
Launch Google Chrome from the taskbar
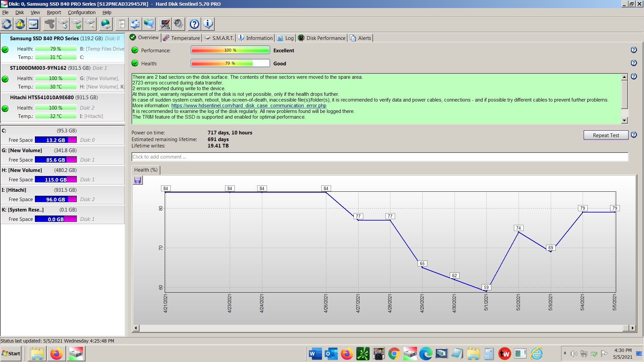[394, 354]
